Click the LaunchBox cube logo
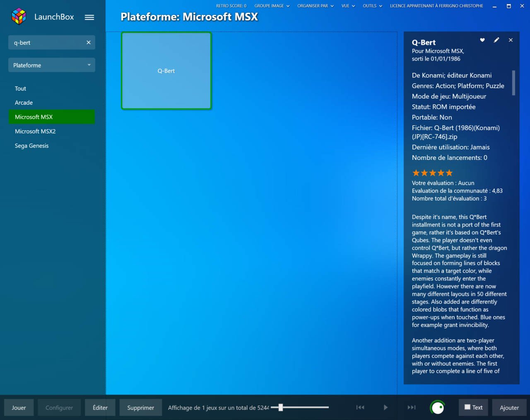The height and width of the screenshot is (420, 530). tap(19, 17)
